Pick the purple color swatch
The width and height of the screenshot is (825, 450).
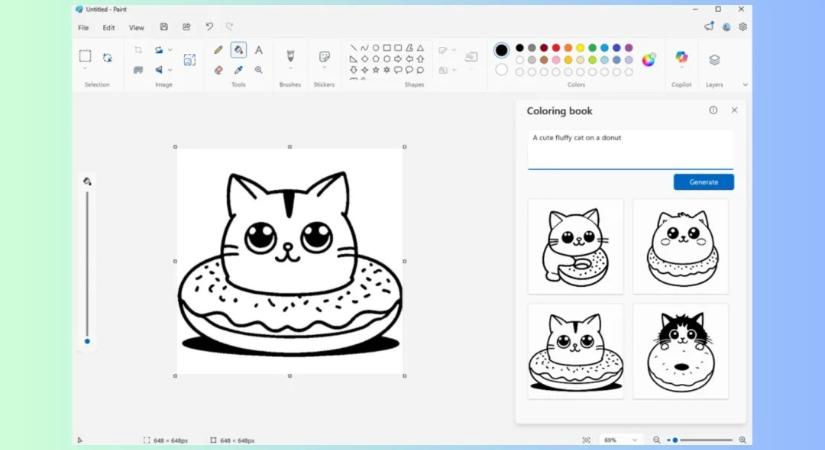click(628, 48)
